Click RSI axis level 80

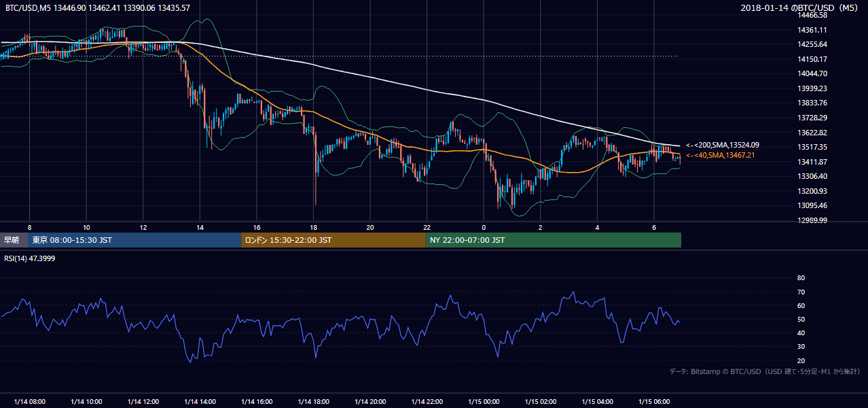click(801, 278)
